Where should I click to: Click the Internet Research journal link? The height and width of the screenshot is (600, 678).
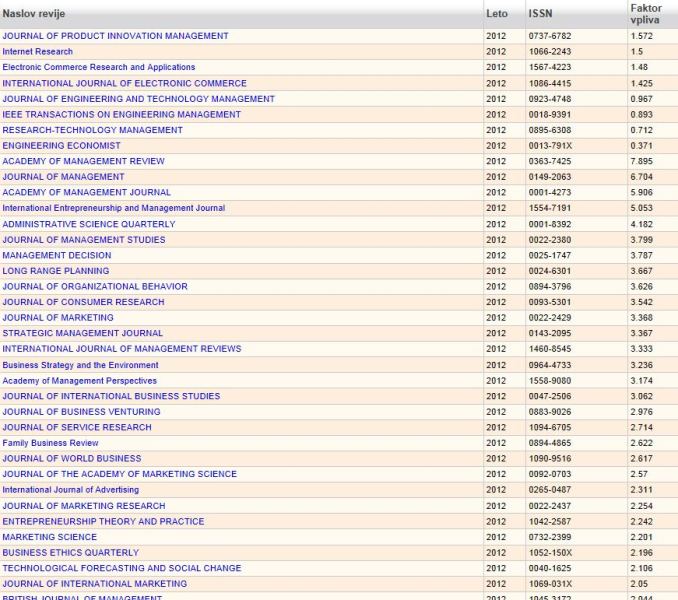pos(38,52)
